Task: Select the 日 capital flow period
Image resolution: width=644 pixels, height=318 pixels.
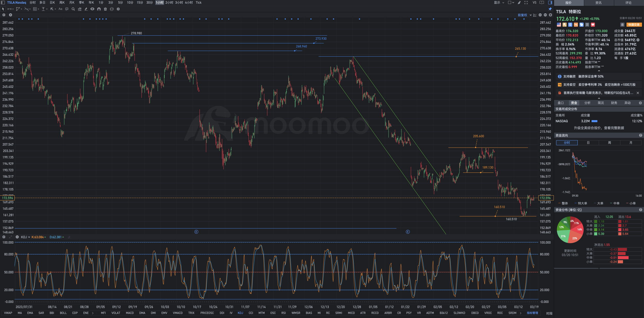Action: click(x=588, y=143)
